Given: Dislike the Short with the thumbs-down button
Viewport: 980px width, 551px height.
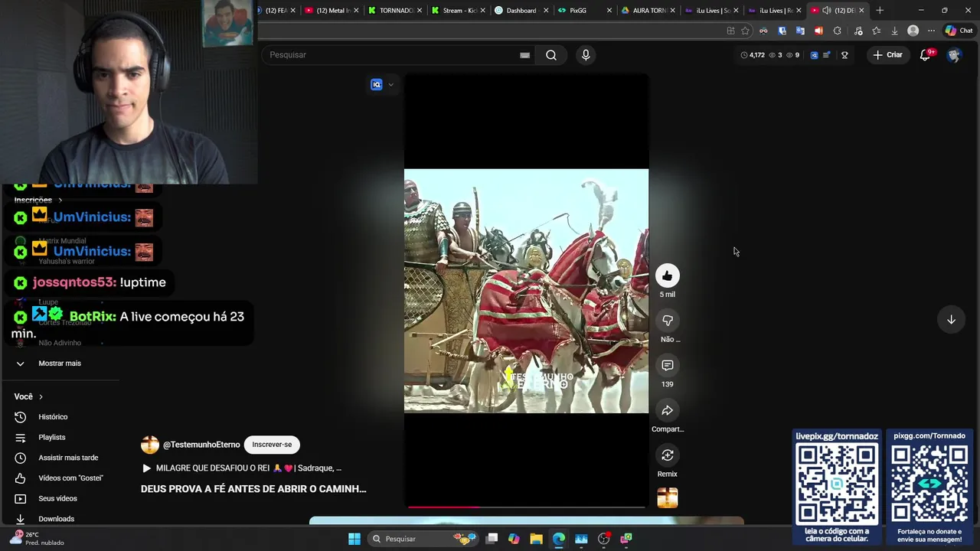Looking at the screenshot, I should click(x=668, y=321).
